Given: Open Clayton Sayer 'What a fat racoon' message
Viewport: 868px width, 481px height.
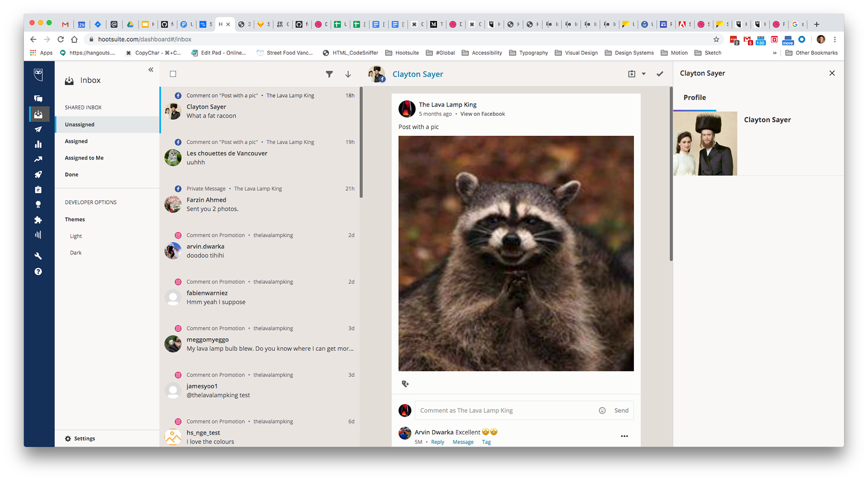Looking at the screenshot, I should click(260, 110).
